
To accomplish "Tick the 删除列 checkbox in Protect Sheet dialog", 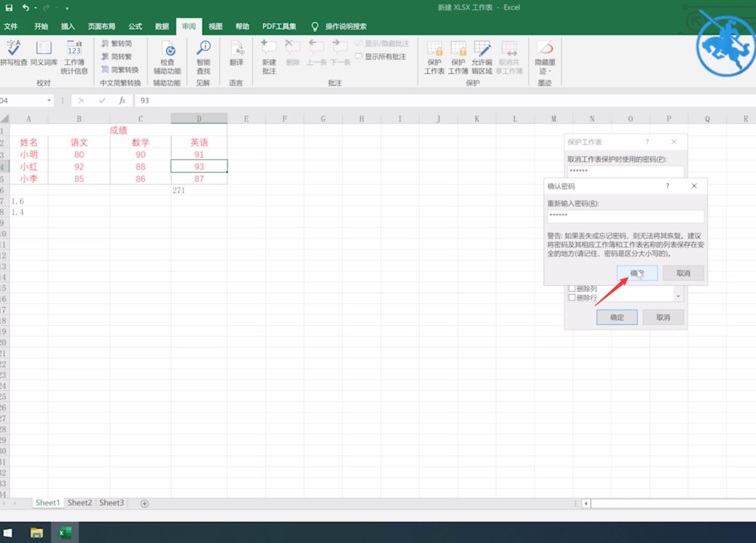I will 572,289.
